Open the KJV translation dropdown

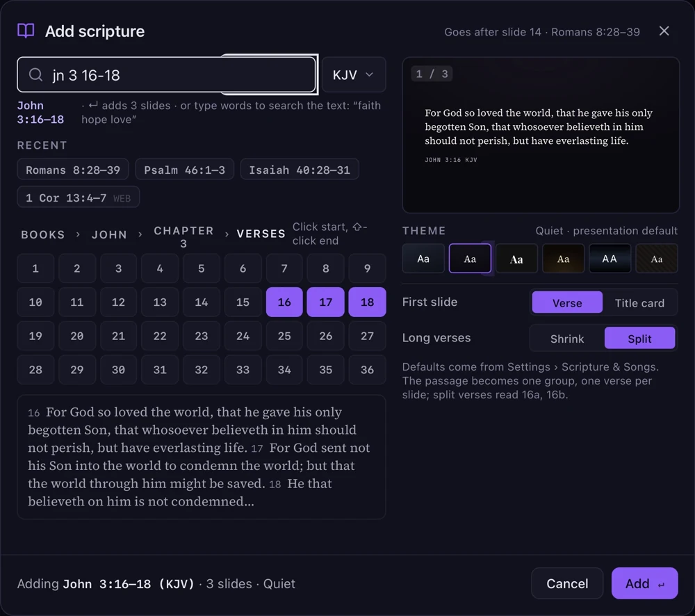point(353,74)
